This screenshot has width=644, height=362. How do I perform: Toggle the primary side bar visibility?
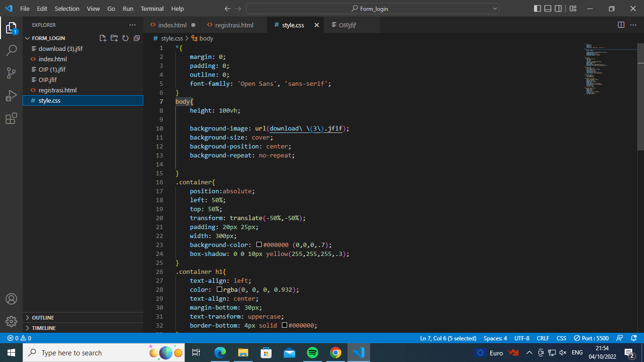(537, 8)
